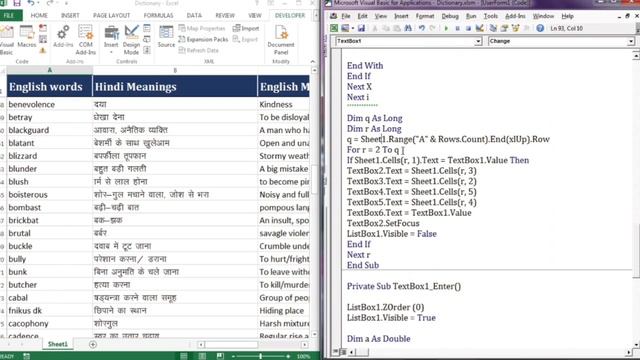Open VBA Help question mark icon
The height and width of the screenshot is (360, 640).
540,28
